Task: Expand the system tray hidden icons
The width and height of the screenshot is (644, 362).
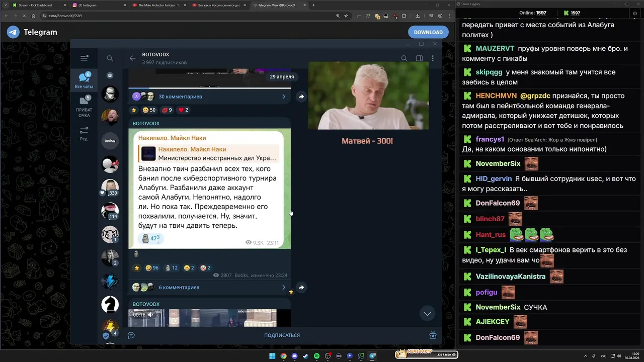Action: tap(585, 356)
